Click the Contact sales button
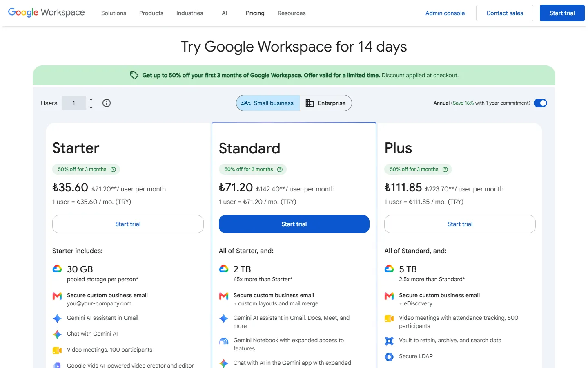Screen dimensions: 588x368 505,13
